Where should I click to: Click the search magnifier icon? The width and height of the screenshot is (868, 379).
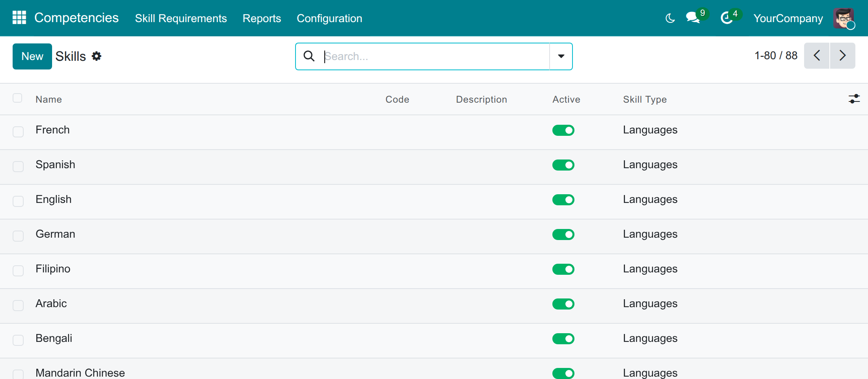tap(309, 56)
